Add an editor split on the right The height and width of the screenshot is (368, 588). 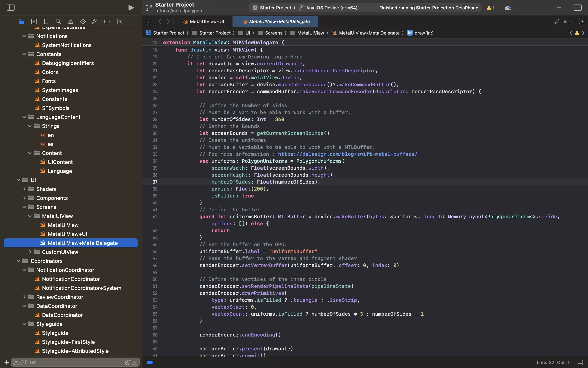[x=582, y=21]
